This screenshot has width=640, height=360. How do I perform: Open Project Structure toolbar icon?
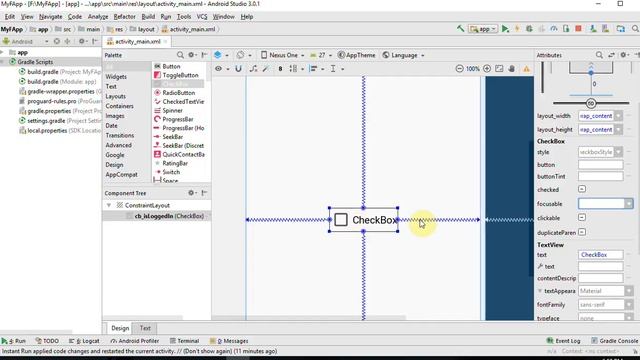coord(621,29)
